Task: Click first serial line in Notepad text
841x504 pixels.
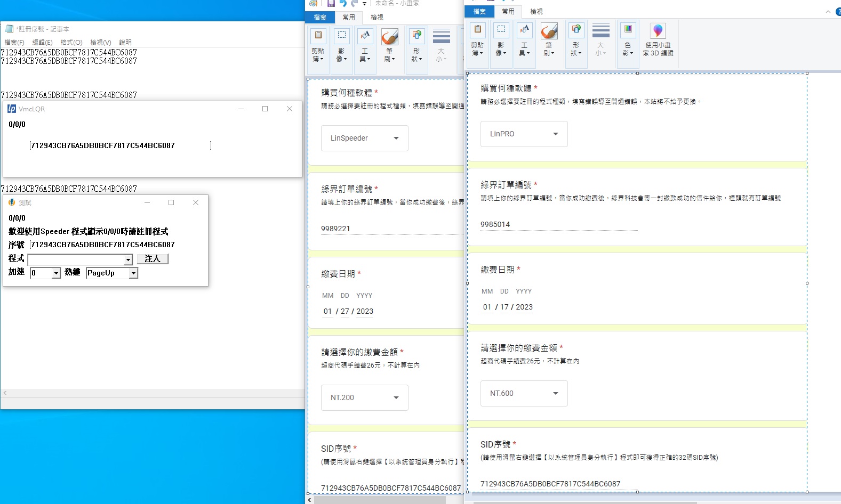Action: click(x=69, y=52)
